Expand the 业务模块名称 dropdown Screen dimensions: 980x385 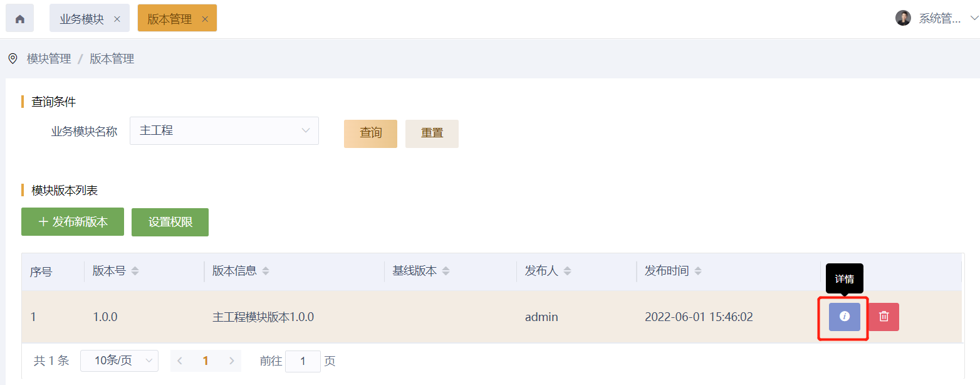click(x=224, y=130)
